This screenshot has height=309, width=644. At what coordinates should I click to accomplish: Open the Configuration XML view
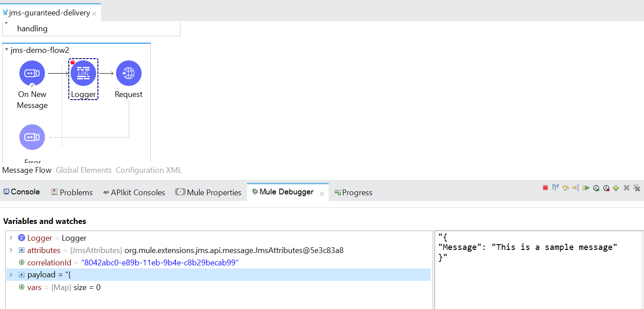[148, 170]
